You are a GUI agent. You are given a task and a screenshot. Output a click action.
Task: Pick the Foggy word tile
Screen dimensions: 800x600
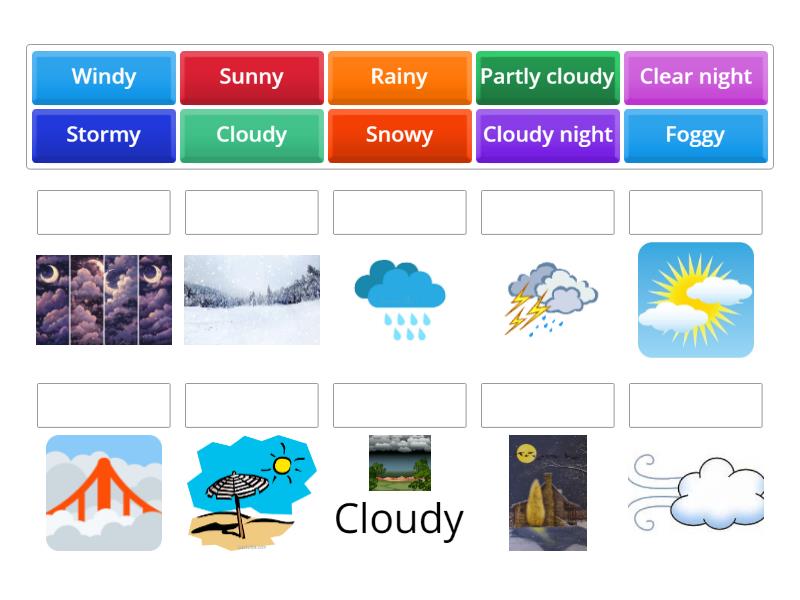click(695, 135)
